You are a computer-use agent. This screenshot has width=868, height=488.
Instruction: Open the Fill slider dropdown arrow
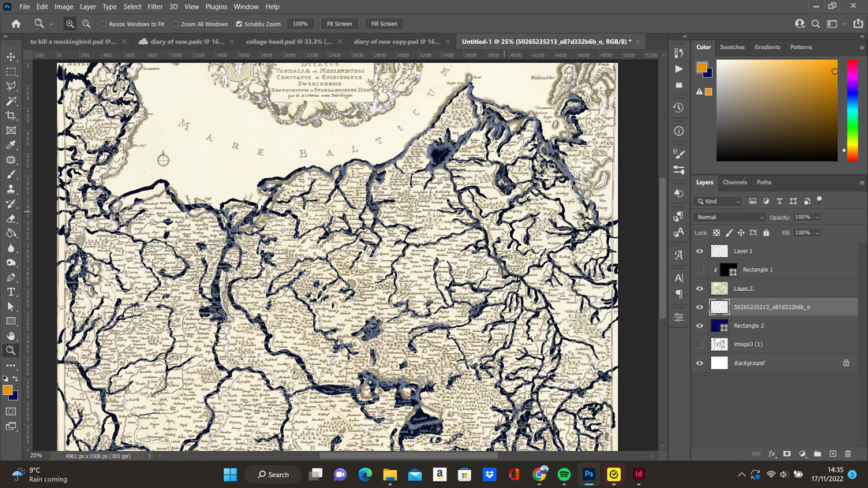click(817, 233)
